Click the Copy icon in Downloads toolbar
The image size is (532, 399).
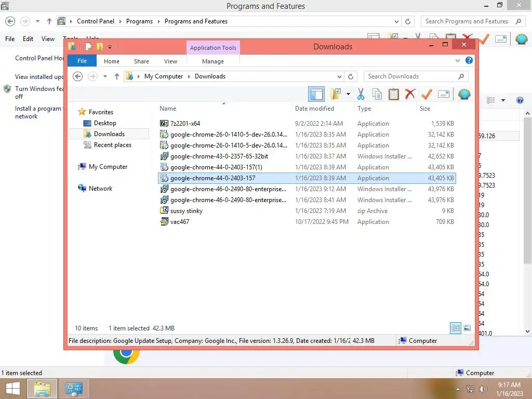tap(377, 94)
